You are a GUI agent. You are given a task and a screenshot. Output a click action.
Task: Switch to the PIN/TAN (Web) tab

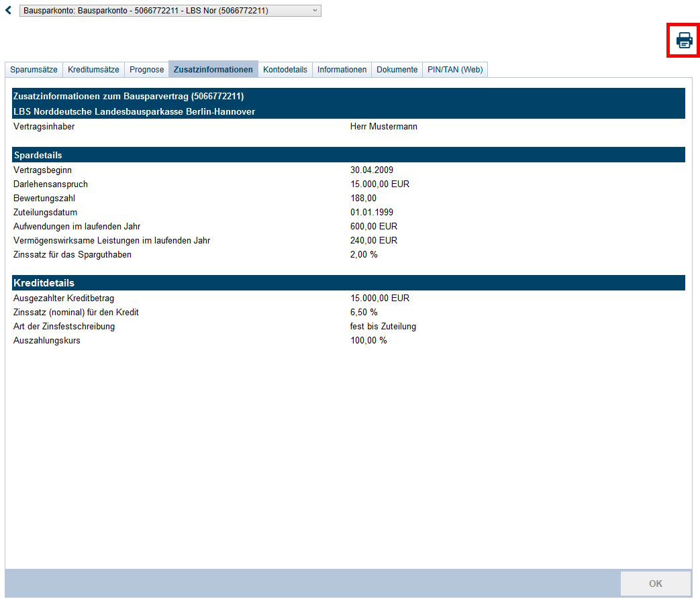point(454,70)
